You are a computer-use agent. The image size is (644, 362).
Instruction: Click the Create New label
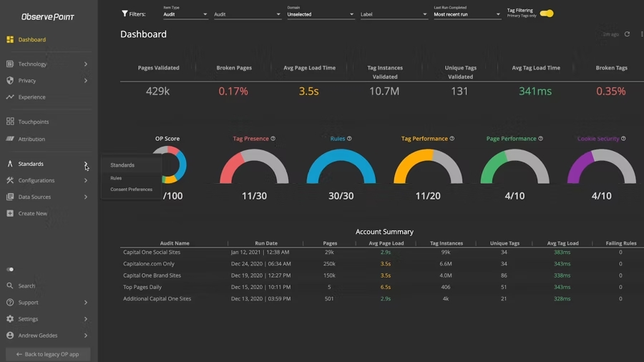[32, 213]
